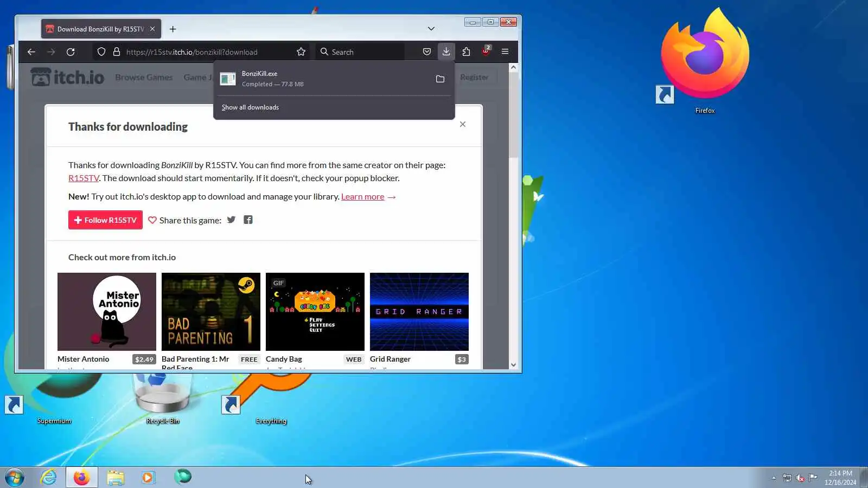
Task: Toggle the Downloads toolbar button
Action: tap(446, 52)
